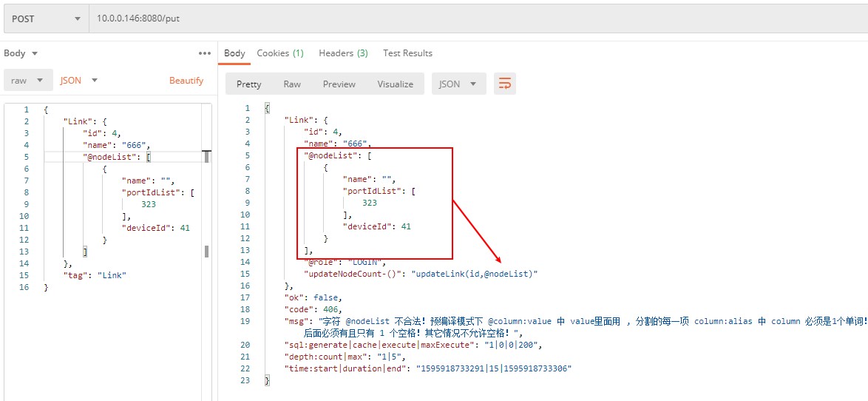Click "name": "666" in request editor

pos(116,145)
